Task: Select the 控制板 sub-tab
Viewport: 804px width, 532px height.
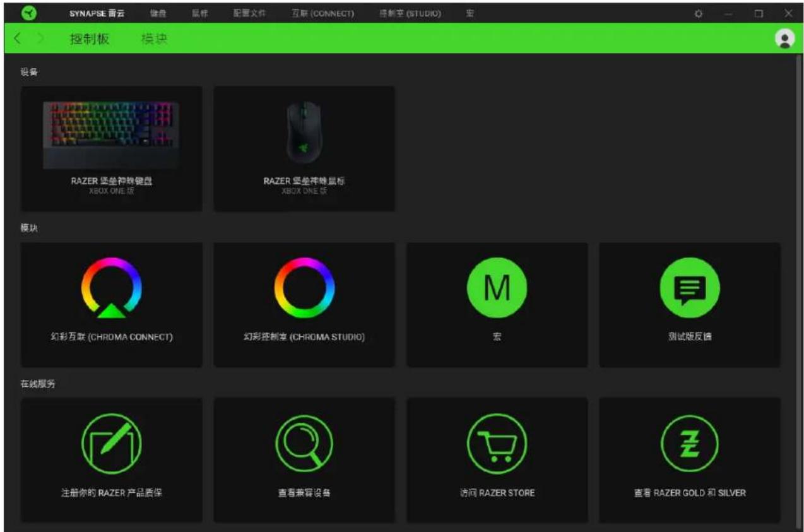Action: click(x=90, y=39)
